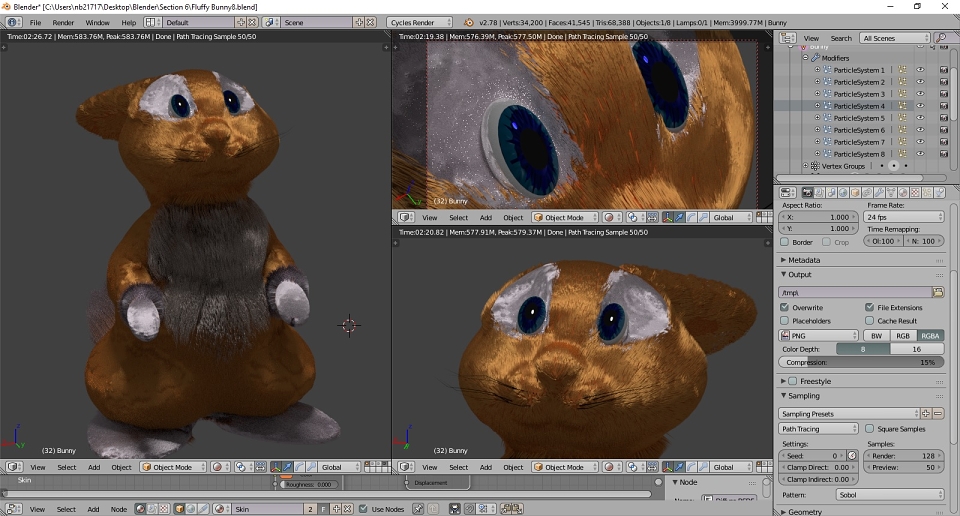Select RGBA color mode button
The height and width of the screenshot is (516, 960).
coord(930,335)
